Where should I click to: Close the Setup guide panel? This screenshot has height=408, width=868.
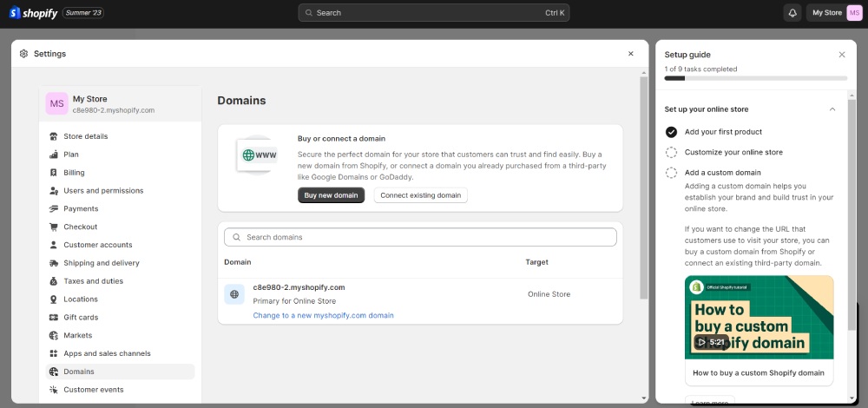[x=842, y=55]
